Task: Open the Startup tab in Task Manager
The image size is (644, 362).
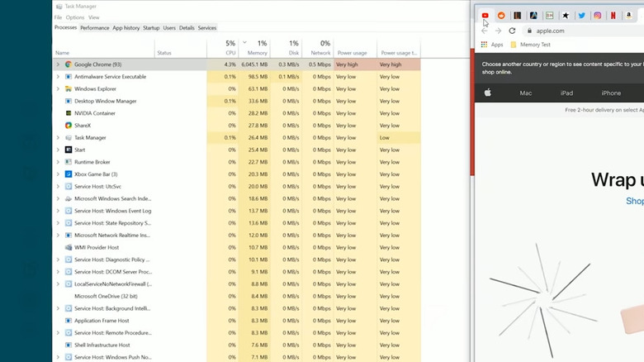Action: coord(151,28)
